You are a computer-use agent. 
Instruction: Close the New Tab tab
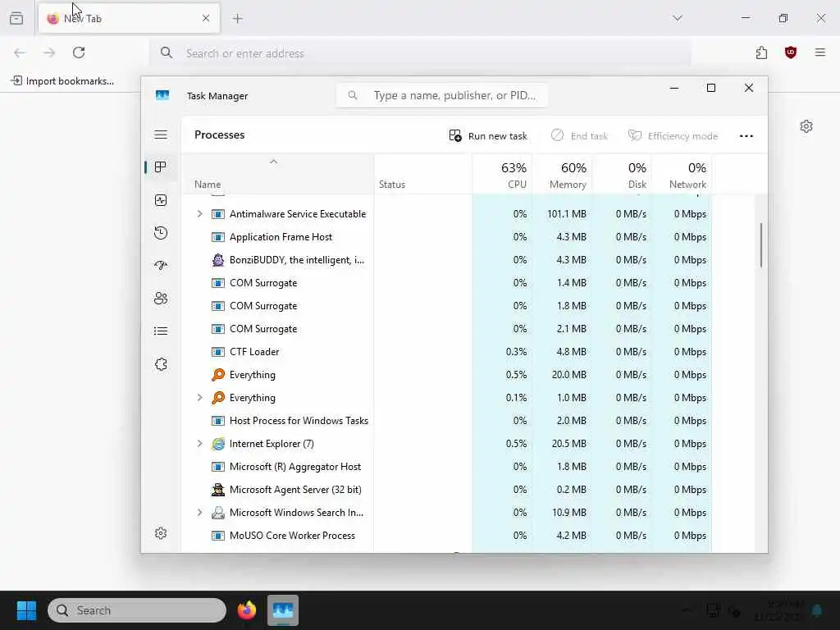pyautogui.click(x=206, y=18)
